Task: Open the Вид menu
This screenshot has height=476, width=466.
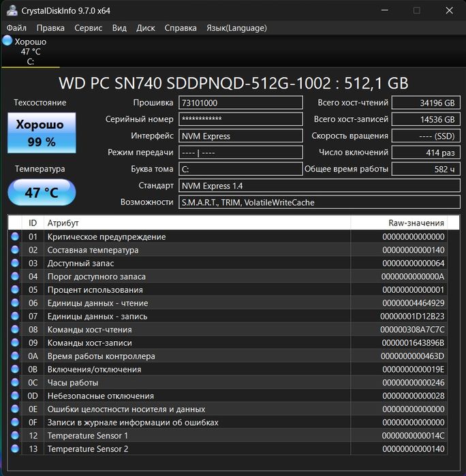Action: point(119,28)
